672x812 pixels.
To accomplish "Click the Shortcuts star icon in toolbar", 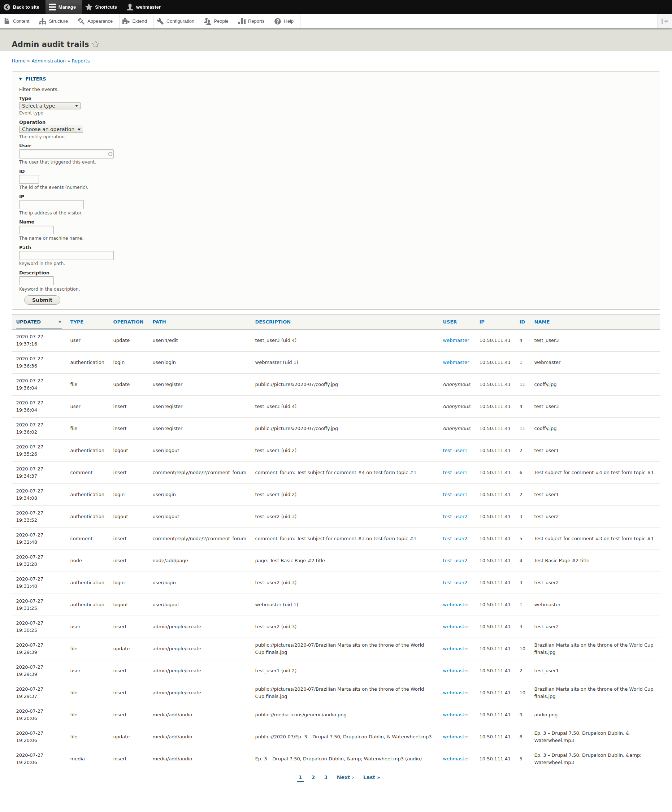I will click(89, 7).
